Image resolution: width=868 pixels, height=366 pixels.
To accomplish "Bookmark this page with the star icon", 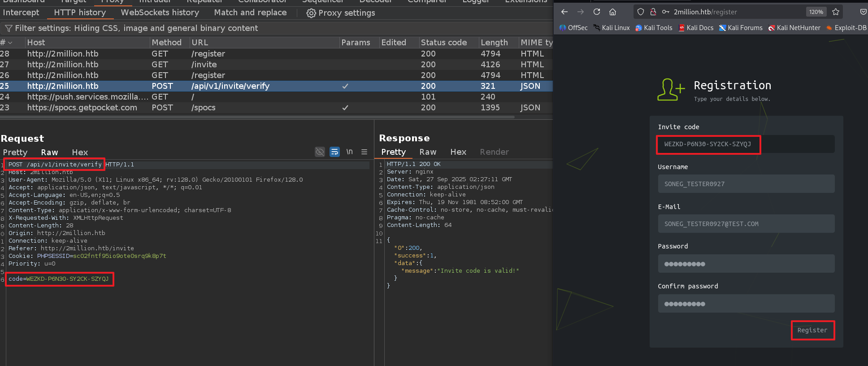I will coord(836,12).
